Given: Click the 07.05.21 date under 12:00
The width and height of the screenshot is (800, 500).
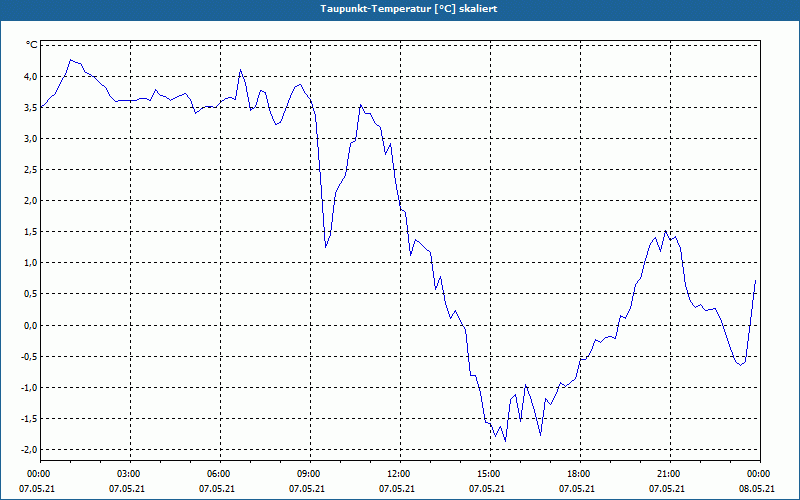Looking at the screenshot, I should click(x=397, y=489).
